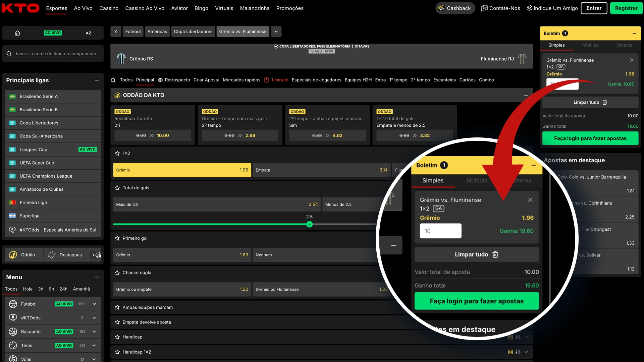644x362 pixels.
Task: Select Empate e menos de 2.5 at 3.82
Action: [x=415, y=135]
